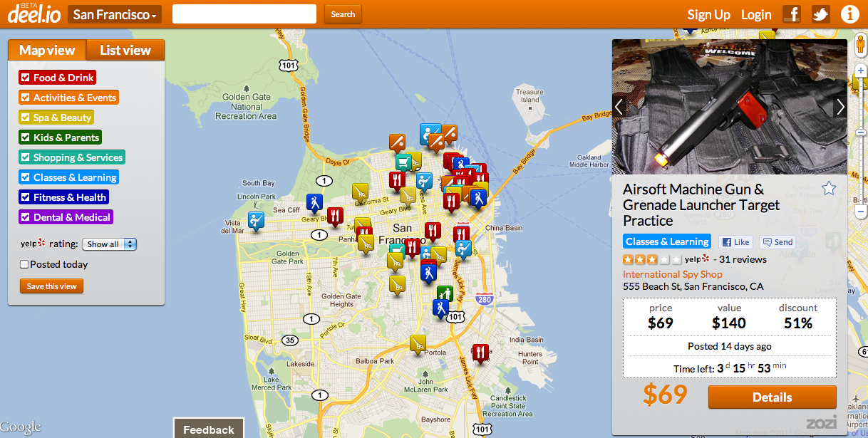Toggle the Spa & Beauty category filter

[x=56, y=118]
